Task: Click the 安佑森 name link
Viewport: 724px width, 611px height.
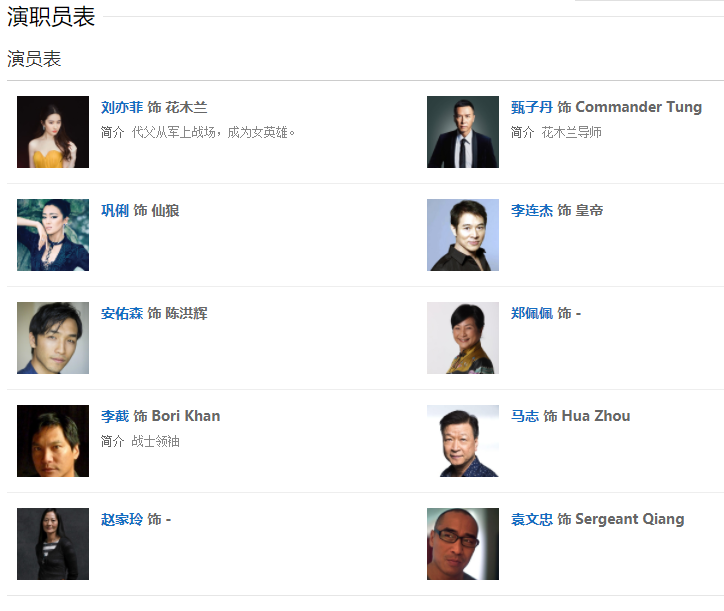Action: [x=122, y=313]
